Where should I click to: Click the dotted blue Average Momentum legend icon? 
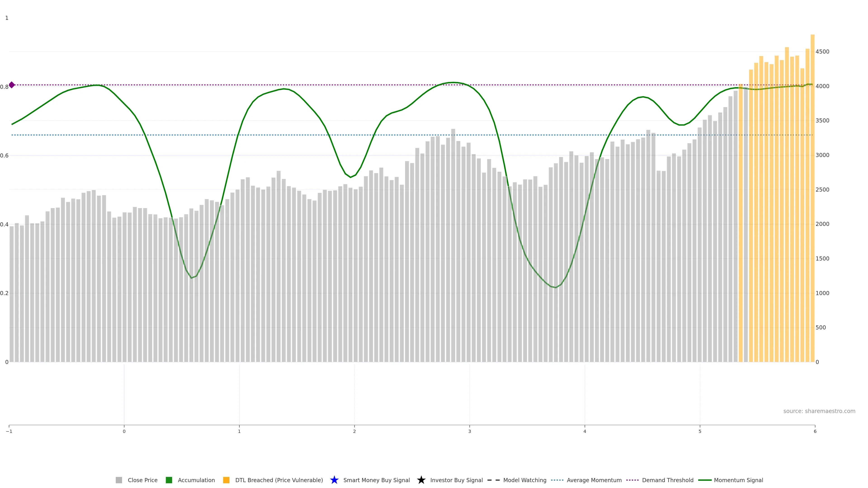point(557,480)
